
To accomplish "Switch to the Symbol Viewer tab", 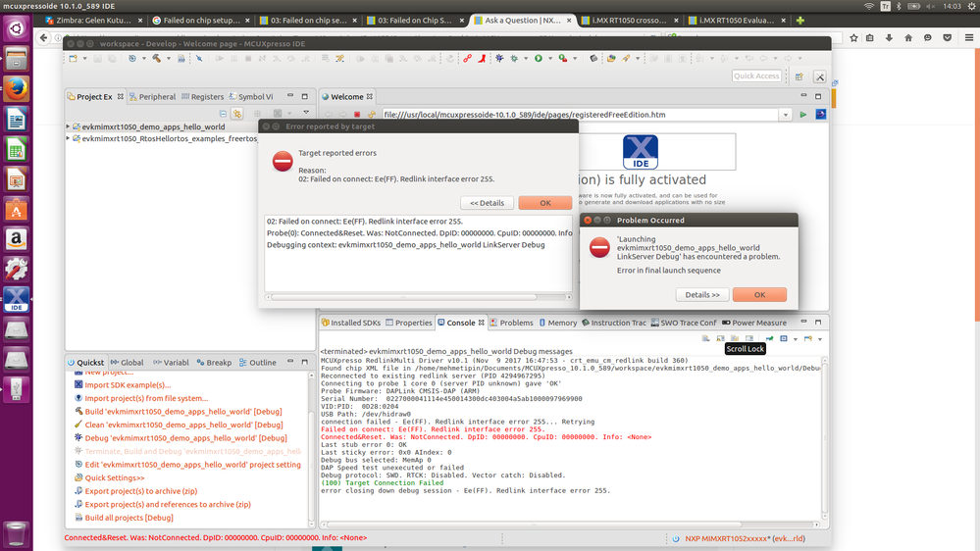I will [x=251, y=97].
